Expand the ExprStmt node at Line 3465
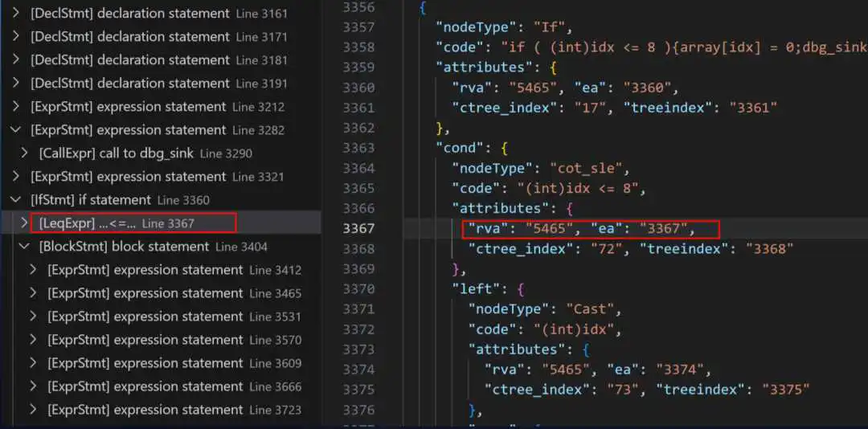 coord(33,292)
